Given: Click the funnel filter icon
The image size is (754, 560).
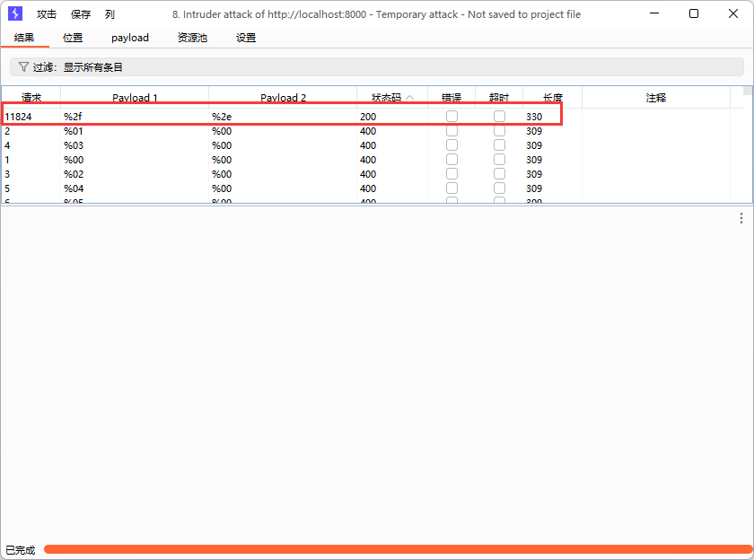Looking at the screenshot, I should (x=23, y=67).
